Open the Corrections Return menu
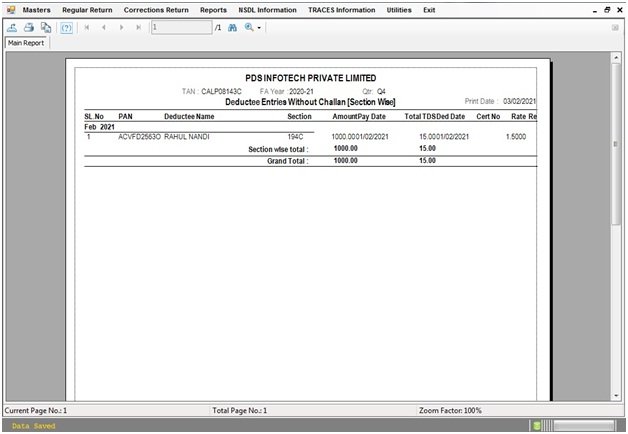The height and width of the screenshot is (434, 628). (156, 10)
